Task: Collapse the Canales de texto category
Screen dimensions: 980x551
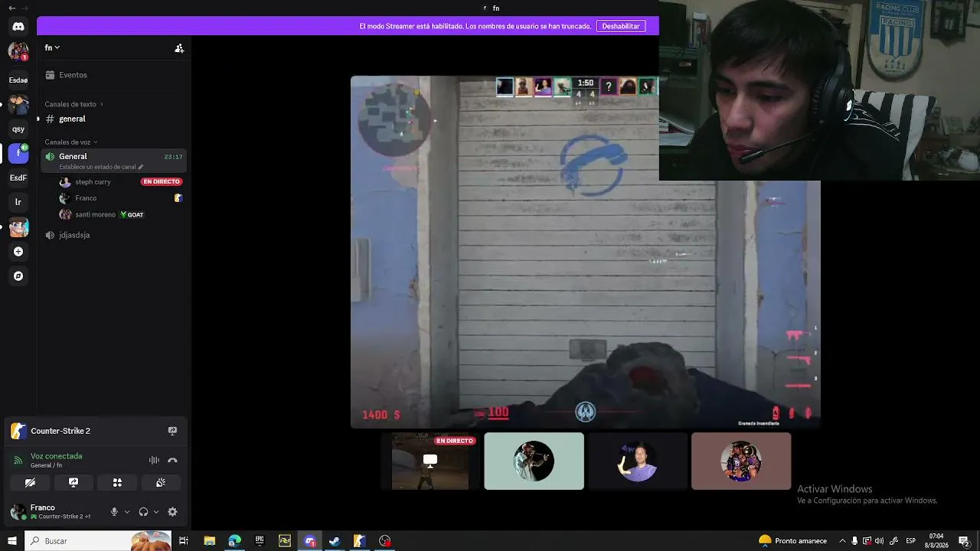Action: pos(73,104)
